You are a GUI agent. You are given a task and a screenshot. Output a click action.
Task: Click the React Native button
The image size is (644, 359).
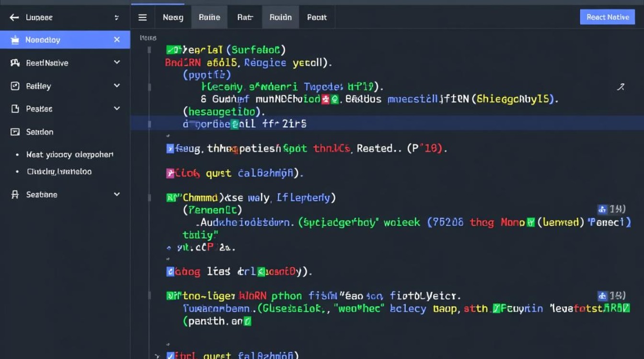608,17
